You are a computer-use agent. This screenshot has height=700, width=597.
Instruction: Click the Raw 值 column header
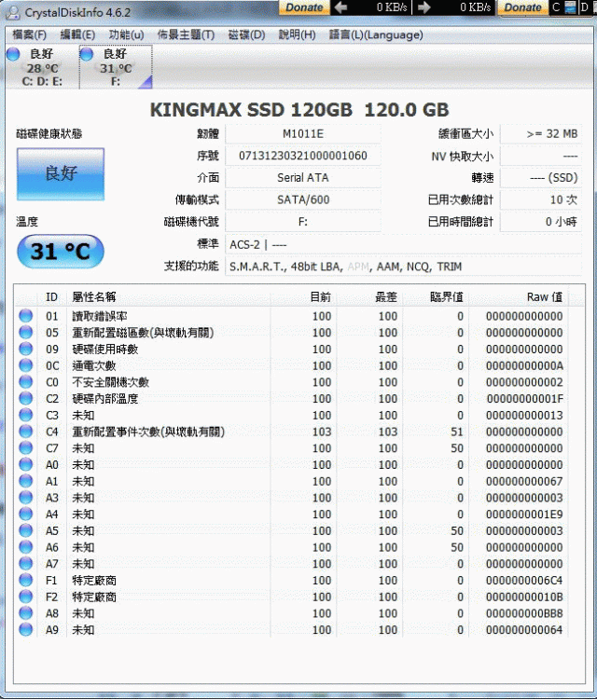point(519,297)
